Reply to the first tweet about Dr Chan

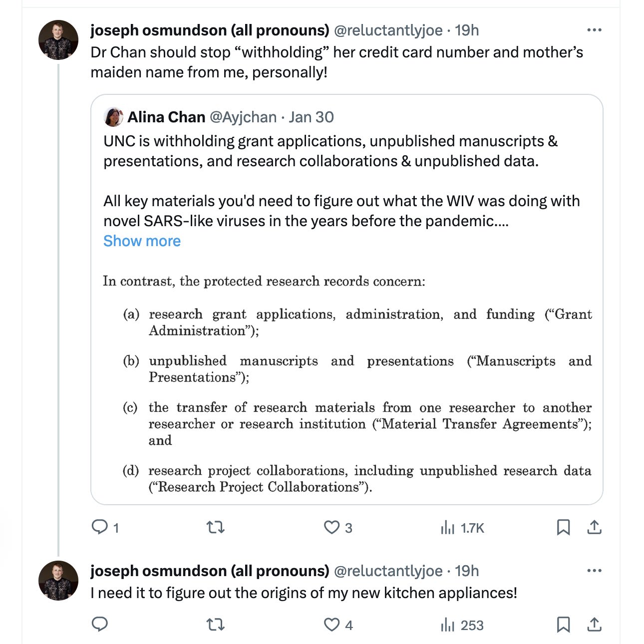100,527
